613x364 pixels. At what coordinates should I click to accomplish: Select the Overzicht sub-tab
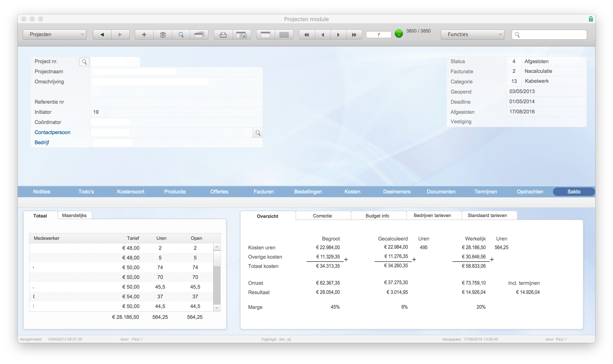(x=268, y=216)
